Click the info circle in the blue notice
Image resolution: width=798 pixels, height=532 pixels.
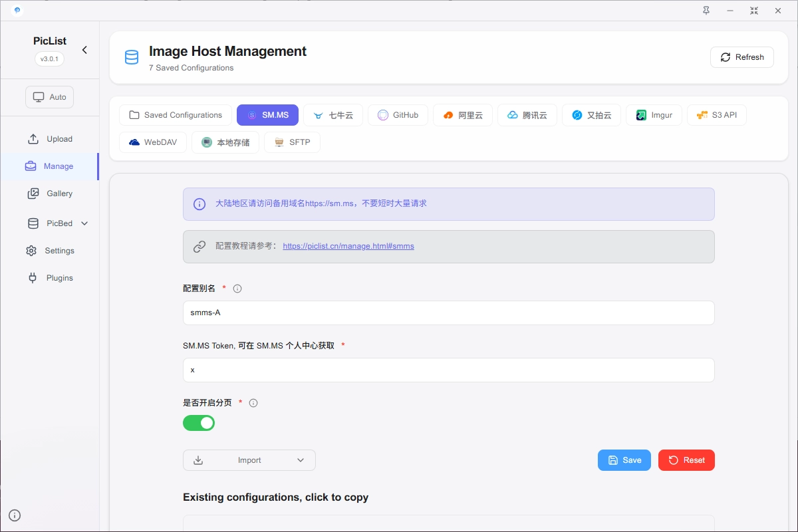tap(199, 204)
